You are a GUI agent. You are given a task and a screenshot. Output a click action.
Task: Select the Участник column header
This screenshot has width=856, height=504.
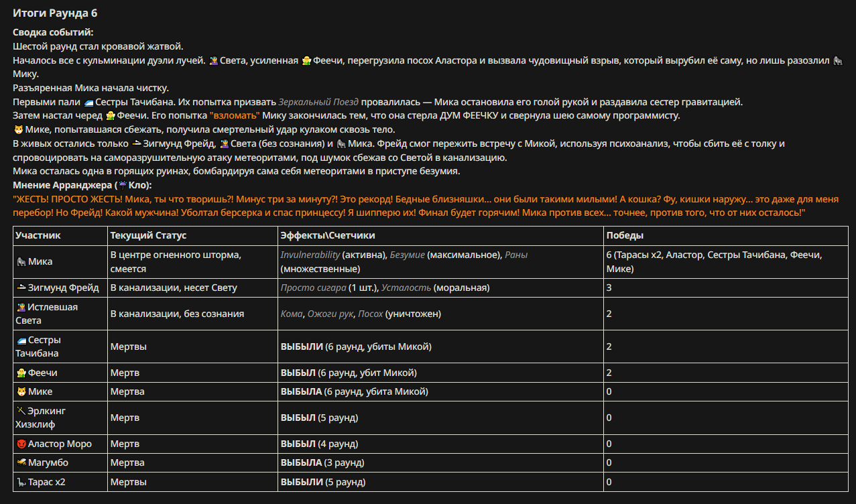tap(38, 236)
